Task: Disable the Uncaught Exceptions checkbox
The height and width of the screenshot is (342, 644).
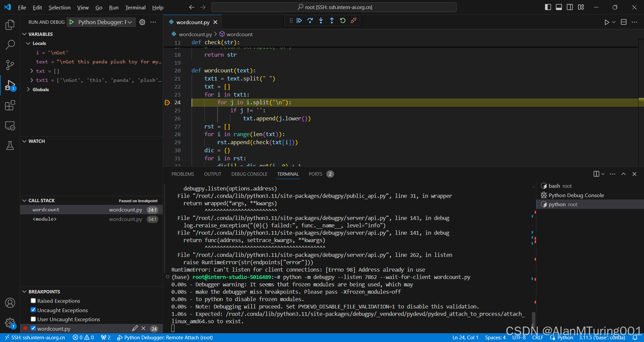Action: pos(33,310)
